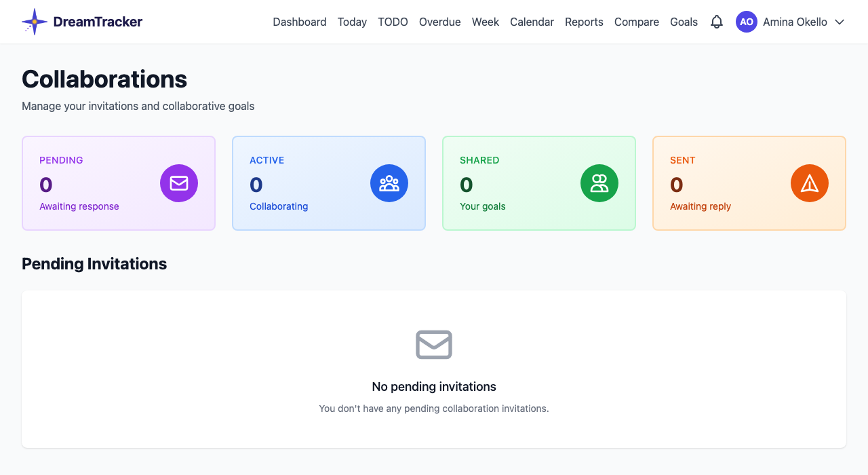Navigate to Reports
Image resolution: width=868 pixels, height=475 pixels.
coord(584,22)
